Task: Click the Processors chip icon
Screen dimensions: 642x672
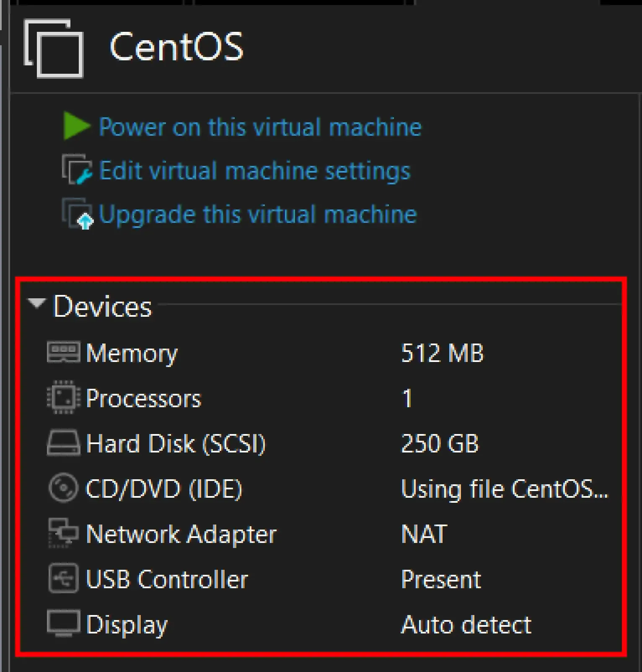Action: (x=63, y=397)
